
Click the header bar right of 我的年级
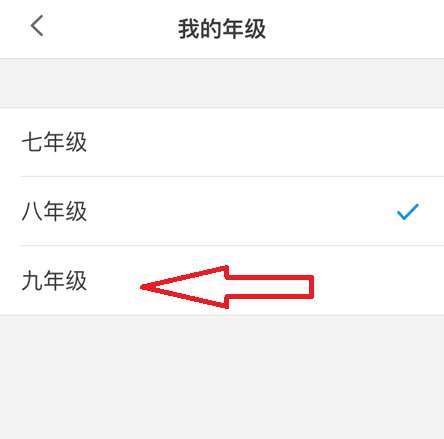point(355,29)
